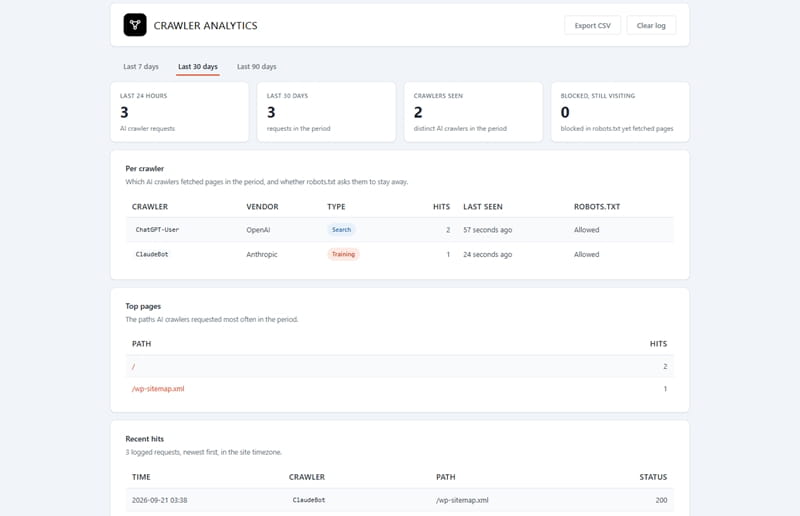Screen dimensions: 800x516
Task: Click the Crawlers Seen stat card
Action: click(x=473, y=112)
